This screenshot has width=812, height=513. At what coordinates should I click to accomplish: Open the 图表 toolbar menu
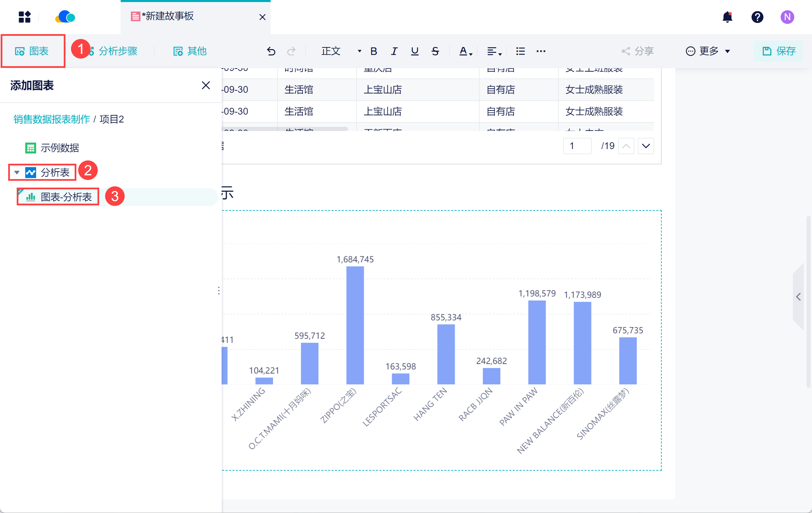tap(32, 51)
